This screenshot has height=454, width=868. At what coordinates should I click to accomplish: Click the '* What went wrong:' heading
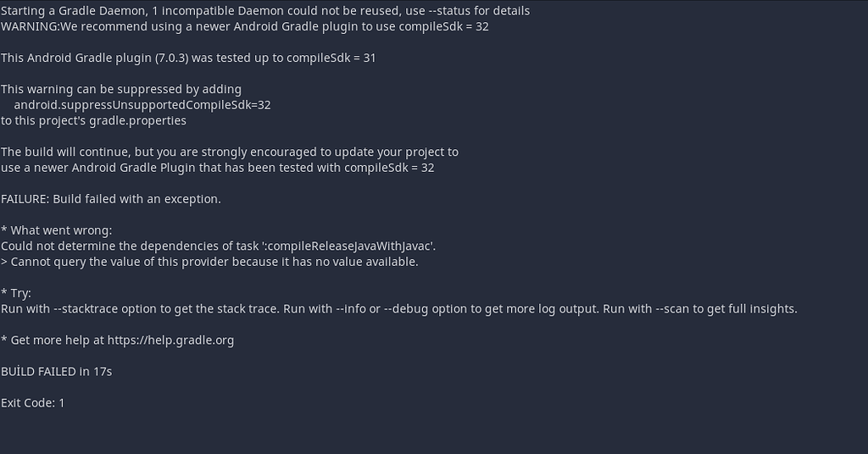[x=57, y=230]
